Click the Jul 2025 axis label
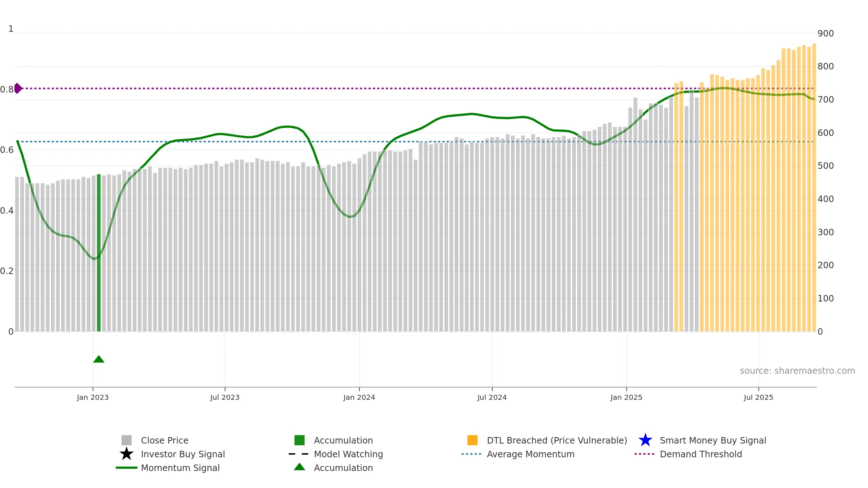This screenshot has width=868, height=488. (x=758, y=397)
